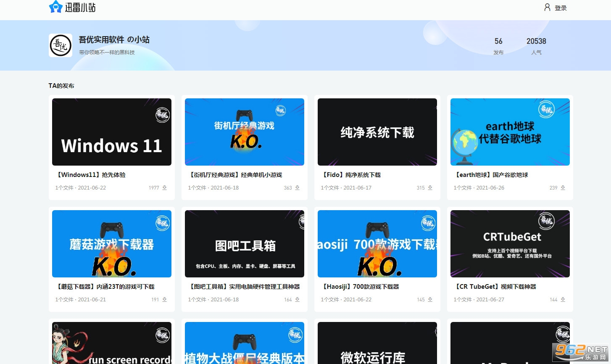
Task: Open the Windows 11 thumbnail
Action: tap(112, 132)
